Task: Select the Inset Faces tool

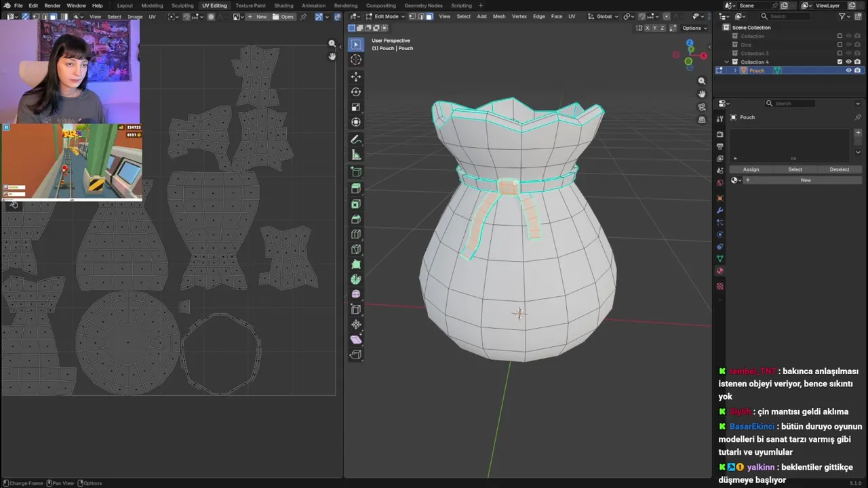Action: pyautogui.click(x=356, y=204)
